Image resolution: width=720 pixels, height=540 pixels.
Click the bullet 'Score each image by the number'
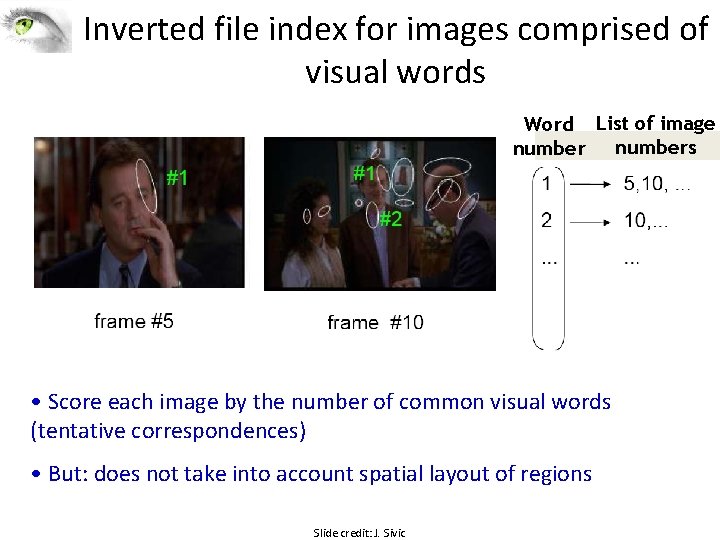coord(321,402)
